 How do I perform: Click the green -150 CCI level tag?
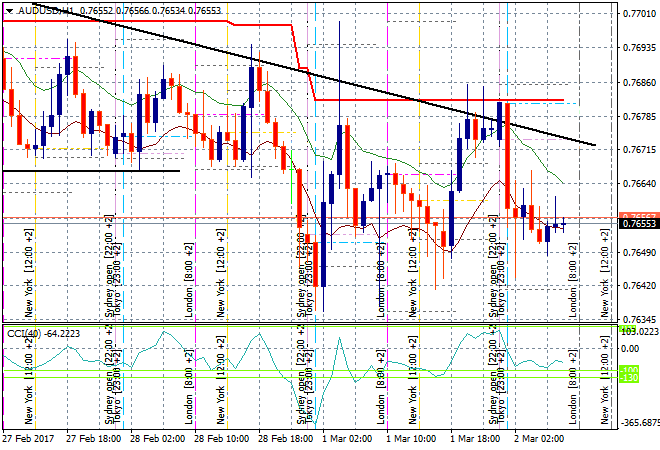pyautogui.click(x=630, y=378)
